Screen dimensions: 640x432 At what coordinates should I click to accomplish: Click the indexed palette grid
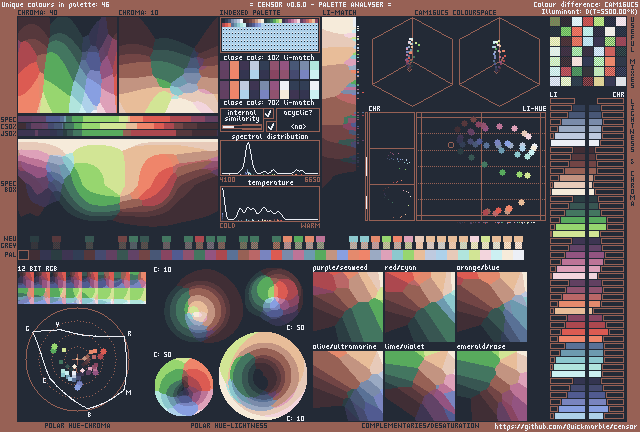(269, 36)
